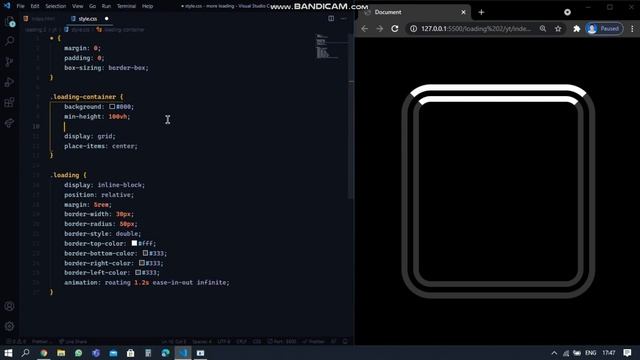Click the border-left-color #333 swatch

click(x=138, y=273)
